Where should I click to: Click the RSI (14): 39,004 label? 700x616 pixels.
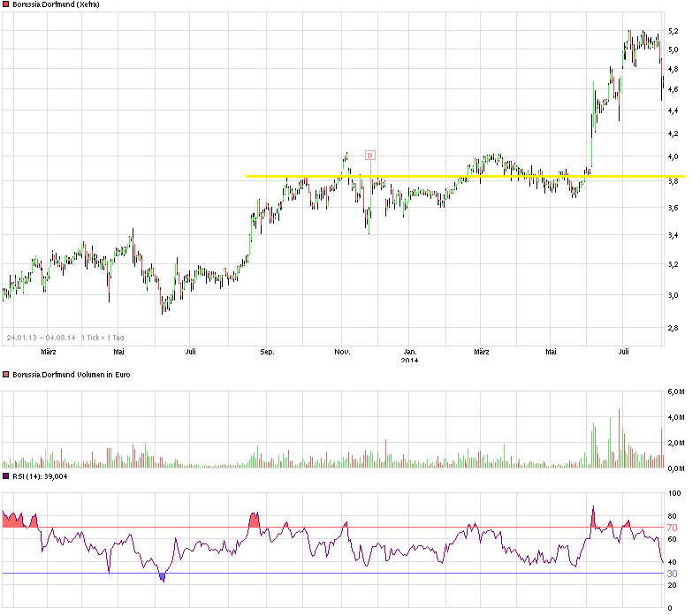pyautogui.click(x=40, y=476)
